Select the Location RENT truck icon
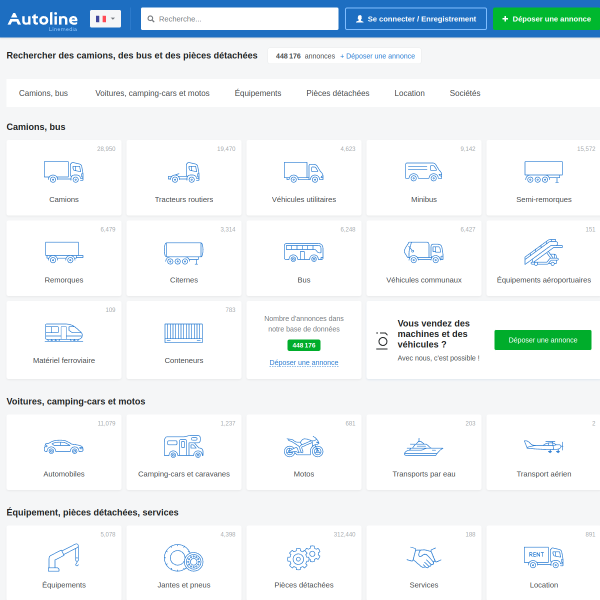The width and height of the screenshot is (600, 600). 543,557
